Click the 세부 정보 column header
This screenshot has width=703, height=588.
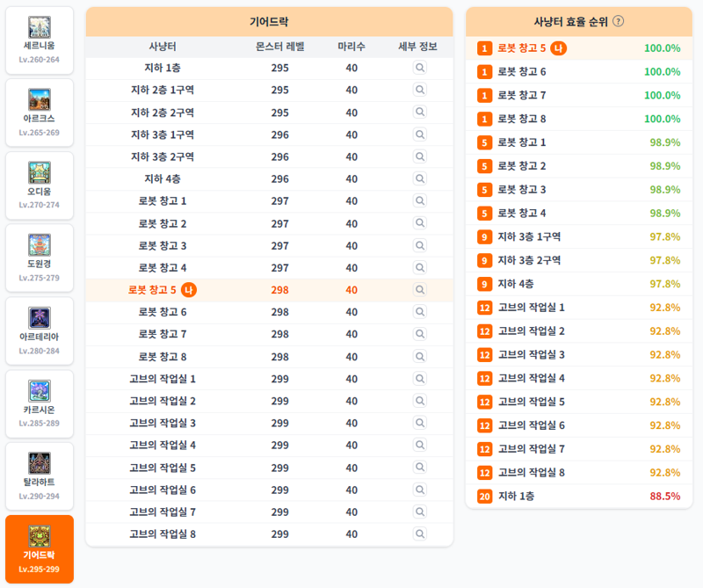[x=418, y=47]
